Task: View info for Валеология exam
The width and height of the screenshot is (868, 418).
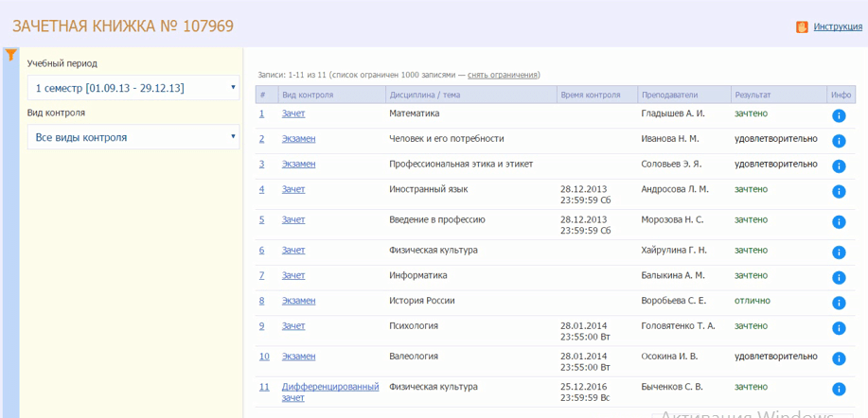Action: (x=838, y=358)
